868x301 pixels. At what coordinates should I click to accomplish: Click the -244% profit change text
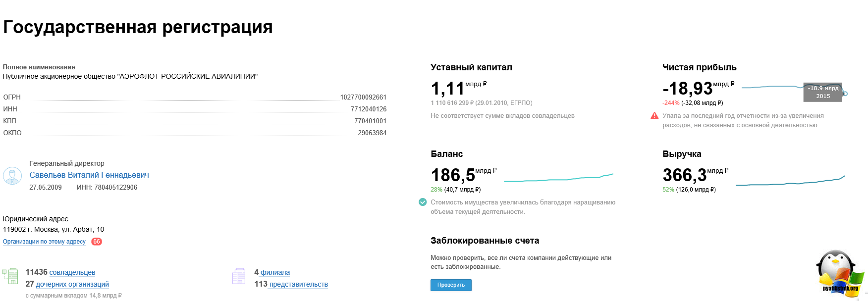pos(671,103)
